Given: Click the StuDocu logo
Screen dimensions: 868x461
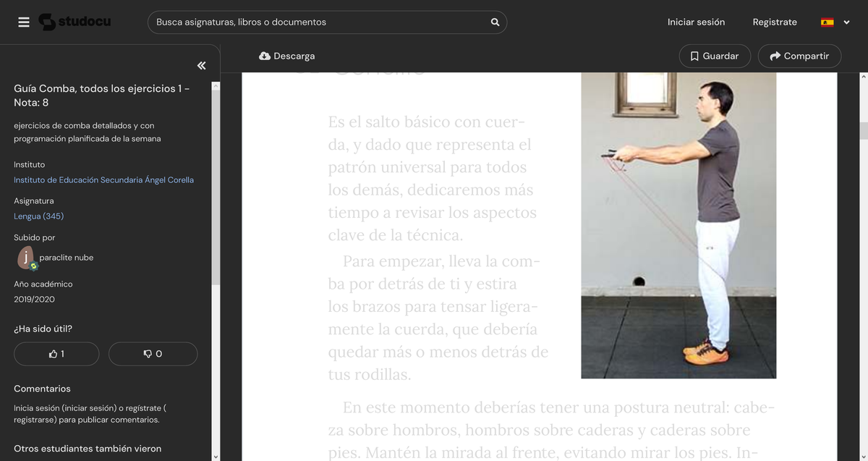Looking at the screenshot, I should 75,22.
